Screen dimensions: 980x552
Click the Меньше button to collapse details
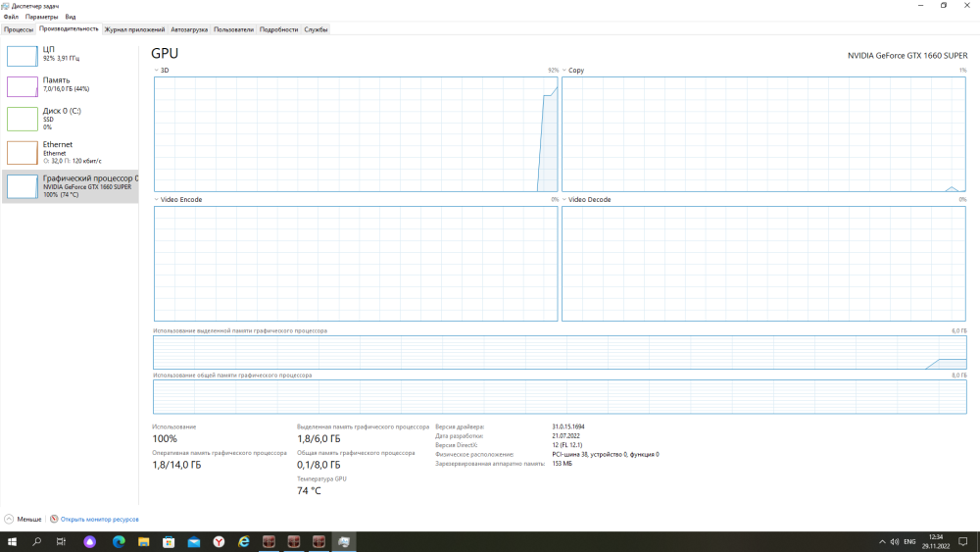pyautogui.click(x=24, y=519)
